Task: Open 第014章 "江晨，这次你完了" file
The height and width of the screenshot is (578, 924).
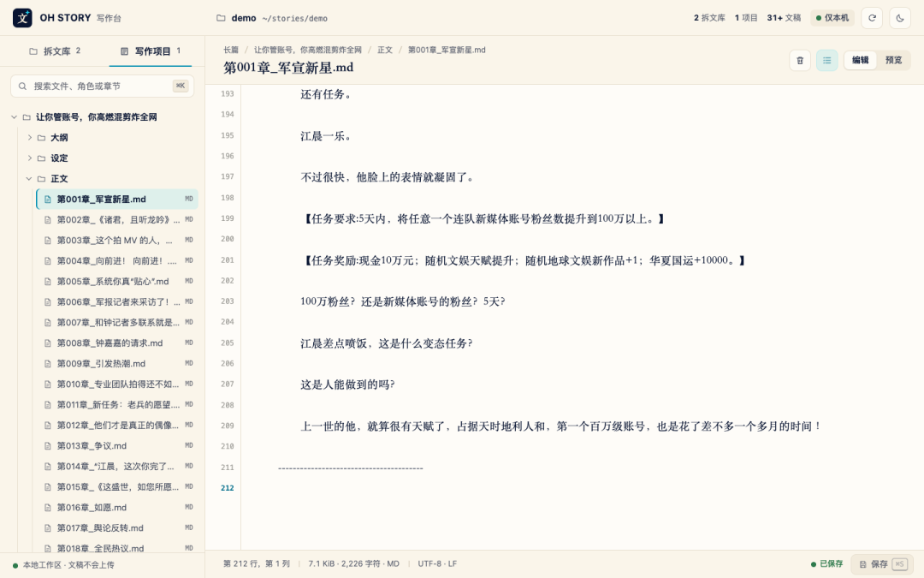Action: [117, 467]
